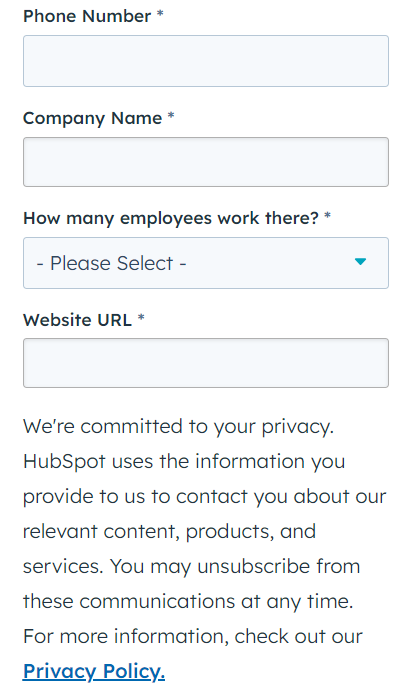Image resolution: width=417 pixels, height=689 pixels.
Task: Focus the Phone Number input field
Action: [206, 61]
